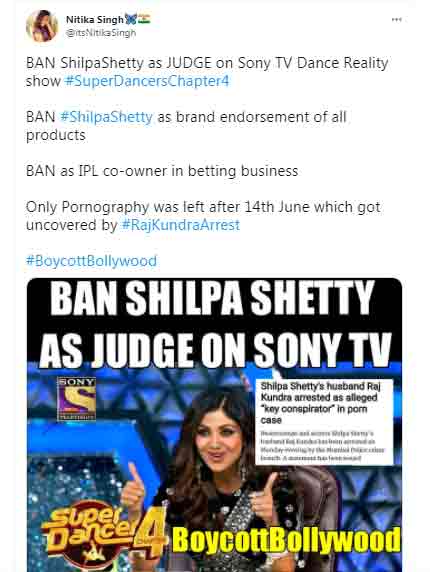Open the #RajKundraArrest hashtag
Screen dimensions: 430x572
(180, 225)
